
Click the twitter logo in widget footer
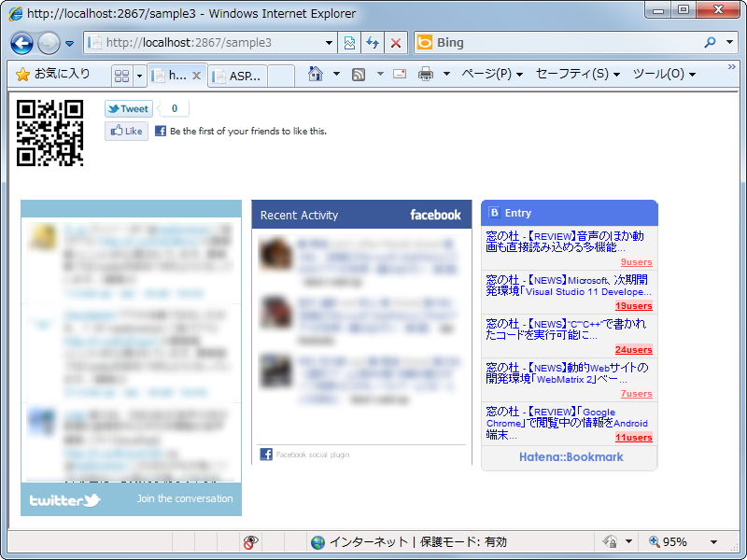[x=64, y=500]
